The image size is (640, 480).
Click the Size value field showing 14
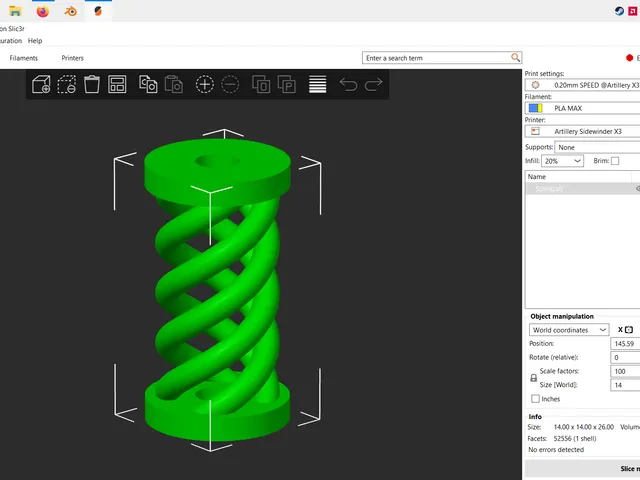click(x=625, y=385)
